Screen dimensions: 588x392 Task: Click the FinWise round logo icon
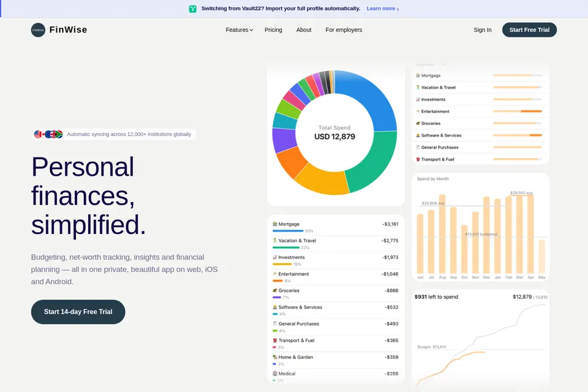tap(38, 30)
